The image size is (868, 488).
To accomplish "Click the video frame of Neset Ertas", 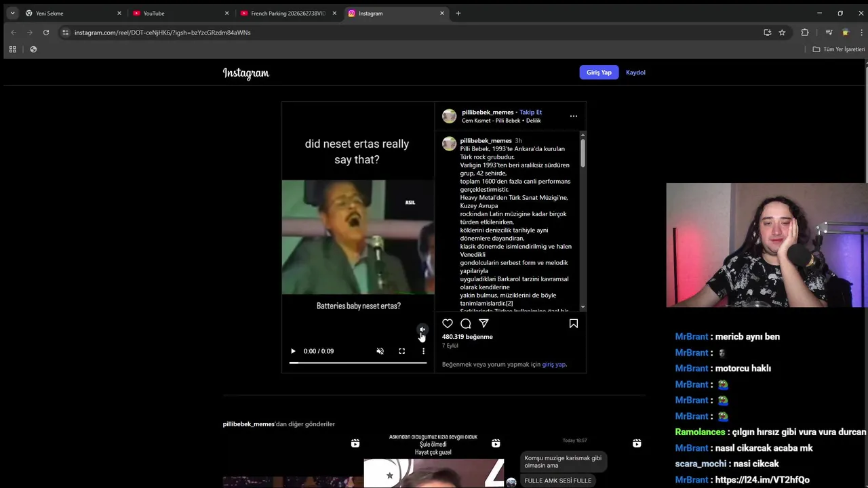I will click(358, 237).
